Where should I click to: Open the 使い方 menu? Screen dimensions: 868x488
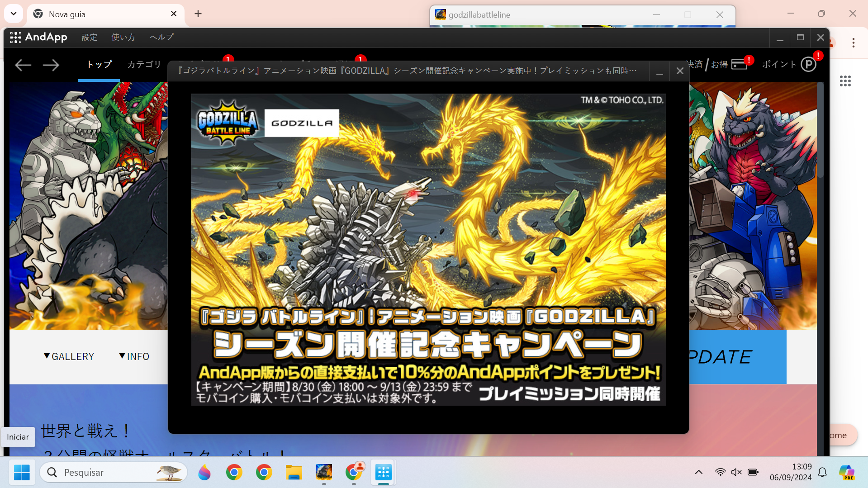123,37
